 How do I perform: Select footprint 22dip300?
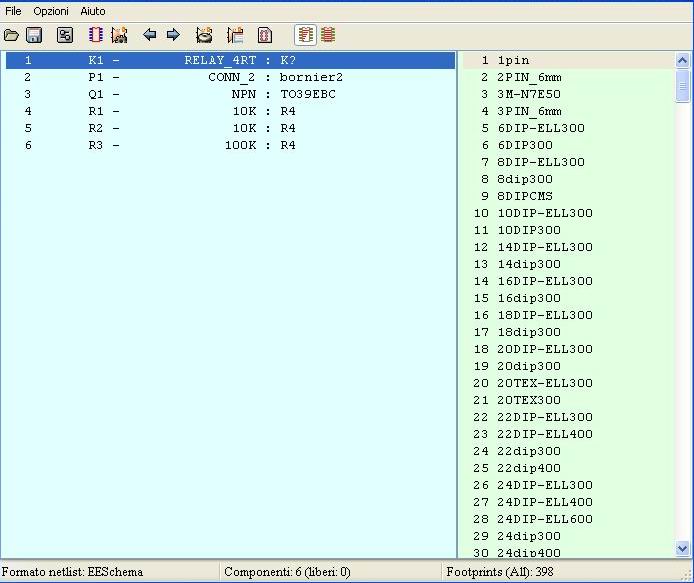[569, 451]
